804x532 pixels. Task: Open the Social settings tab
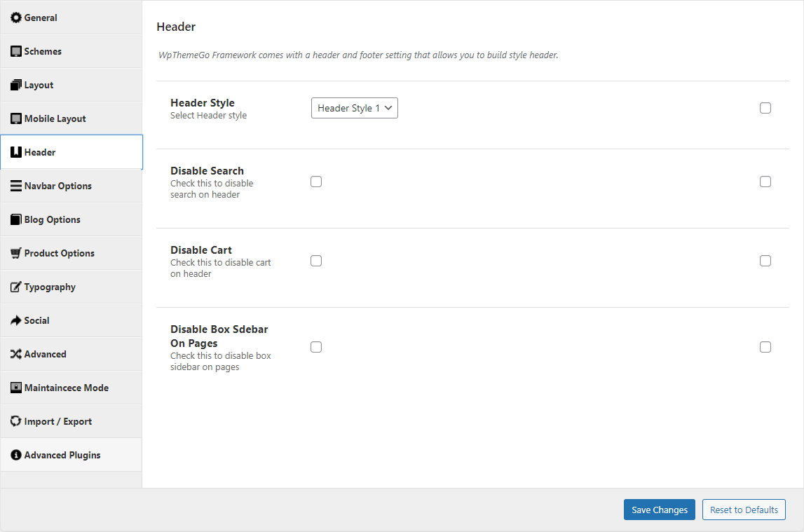[x=71, y=320]
